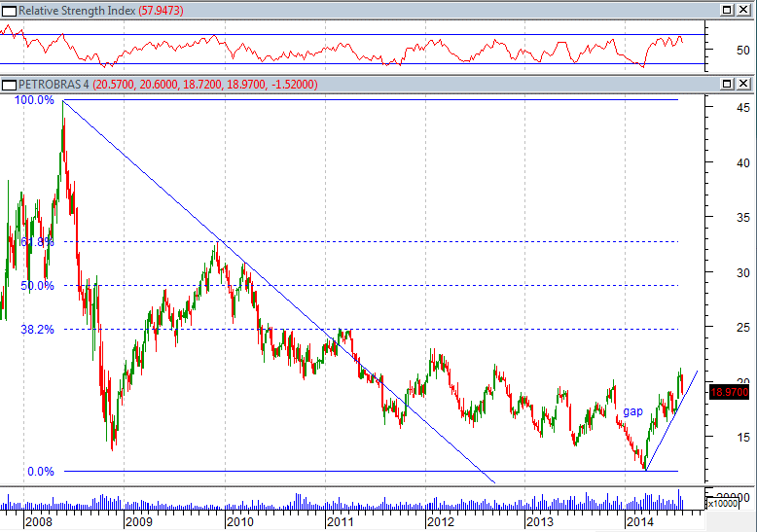Close the PETROBRAS 4 price panel

coord(744,84)
